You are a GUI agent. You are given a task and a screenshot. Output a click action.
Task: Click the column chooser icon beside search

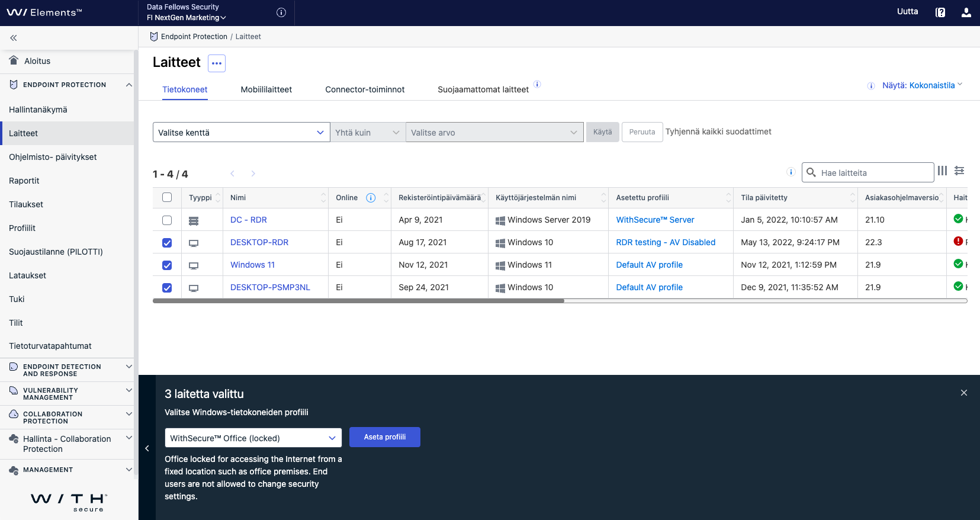942,171
